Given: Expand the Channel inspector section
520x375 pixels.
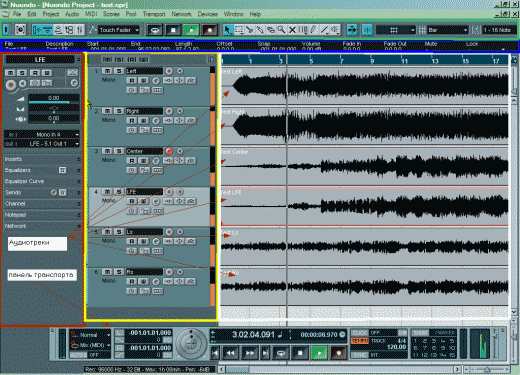Looking at the screenshot, I should (42, 204).
